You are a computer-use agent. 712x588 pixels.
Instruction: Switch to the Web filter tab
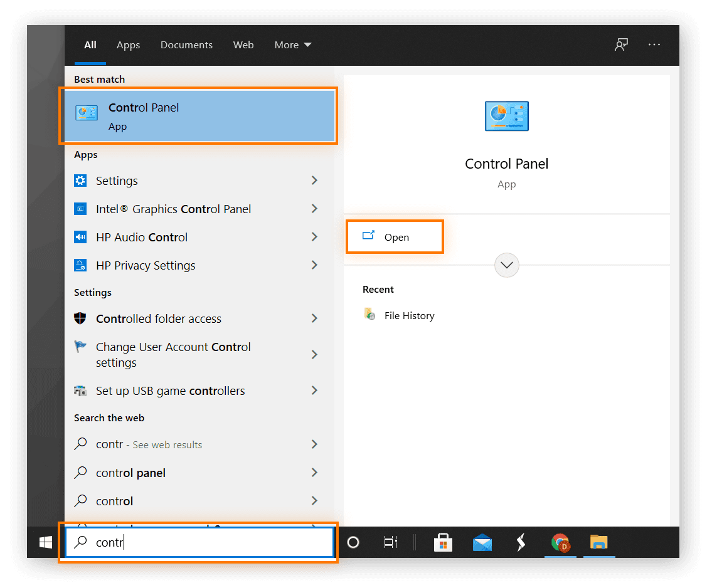(243, 45)
